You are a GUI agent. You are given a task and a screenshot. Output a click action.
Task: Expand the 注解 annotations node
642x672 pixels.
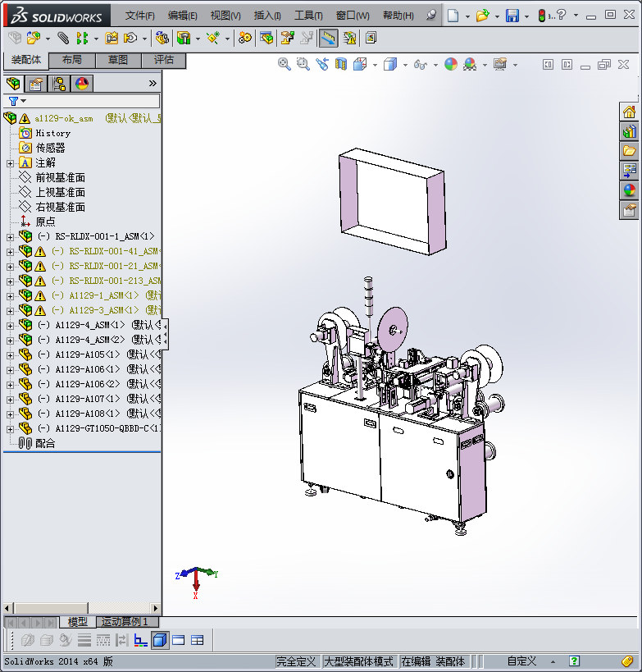click(10, 164)
